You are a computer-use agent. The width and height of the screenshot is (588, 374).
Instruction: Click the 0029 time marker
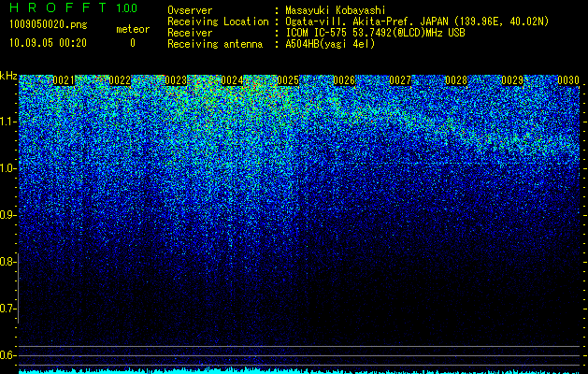(512, 80)
